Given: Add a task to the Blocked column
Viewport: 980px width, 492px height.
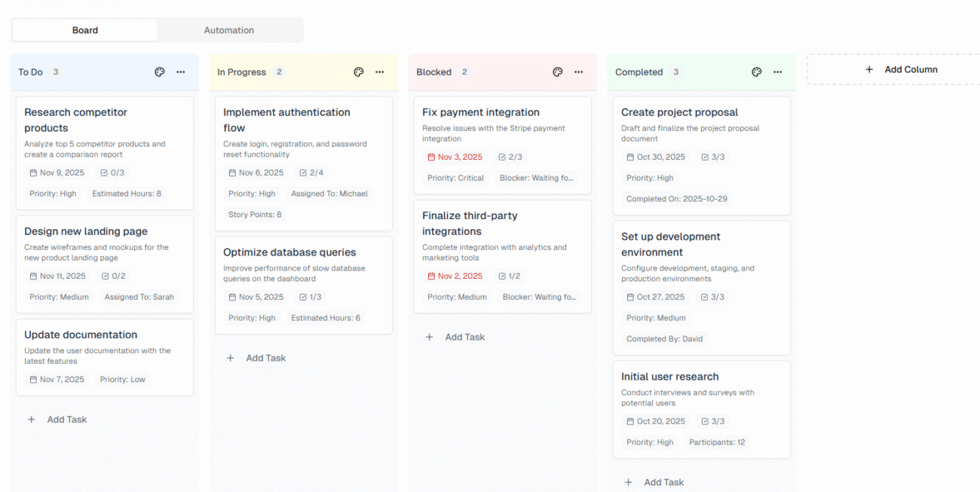Looking at the screenshot, I should click(x=455, y=337).
